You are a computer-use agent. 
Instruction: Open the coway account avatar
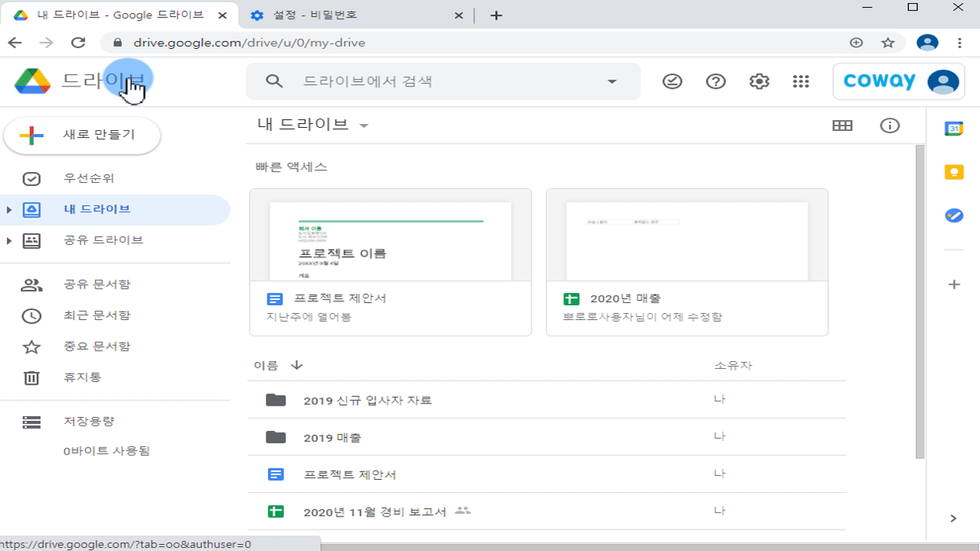tap(942, 81)
